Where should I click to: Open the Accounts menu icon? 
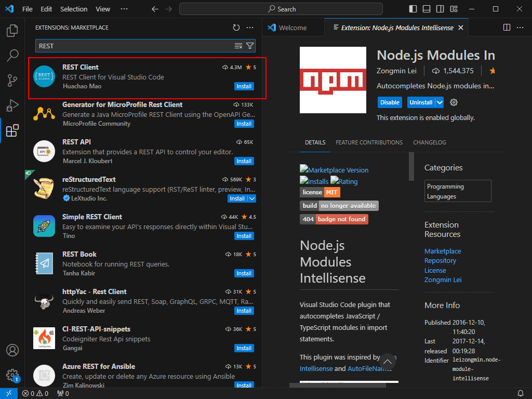[12, 350]
